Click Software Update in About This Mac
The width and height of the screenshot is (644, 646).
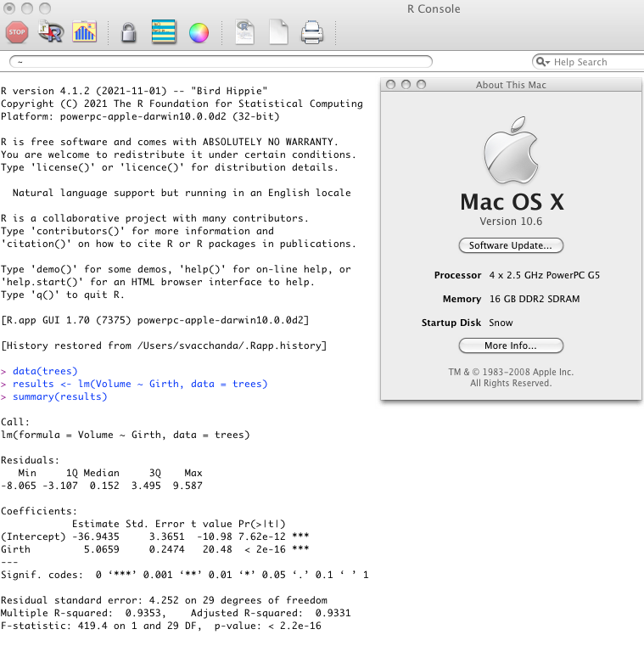(511, 245)
